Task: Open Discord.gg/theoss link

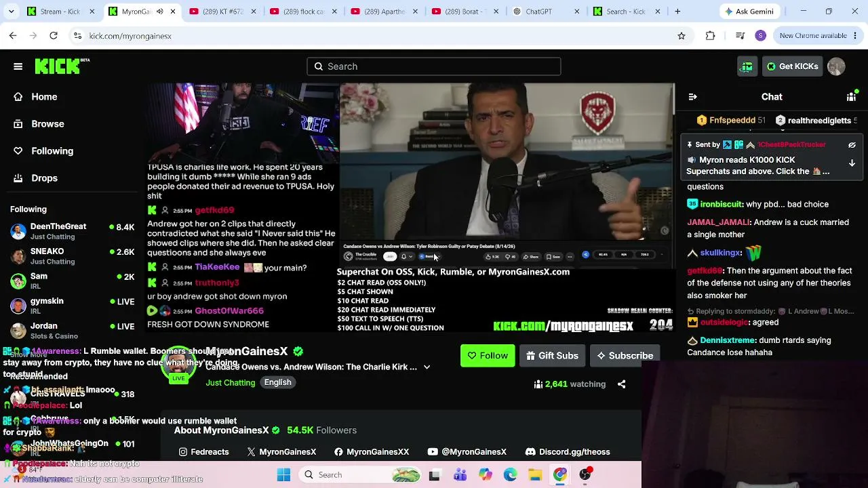Action: coord(568,452)
